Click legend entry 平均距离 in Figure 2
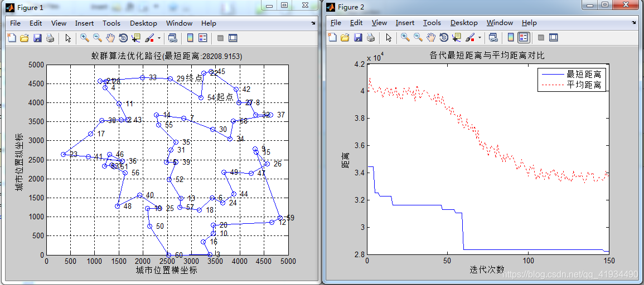 [584, 85]
